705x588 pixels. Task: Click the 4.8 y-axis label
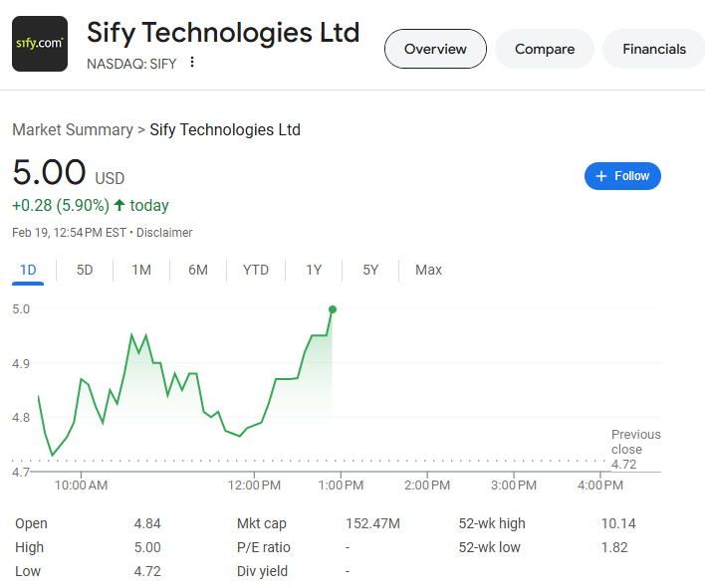[x=21, y=417]
